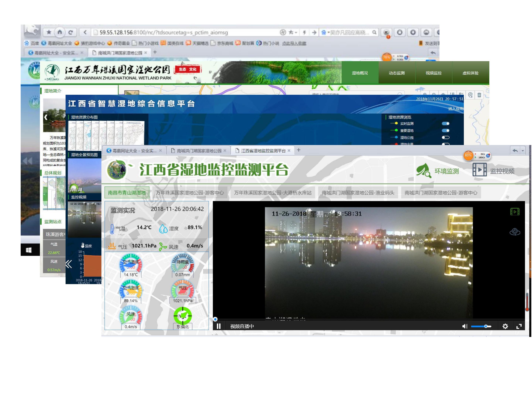Viewport: 532px width, 399px height.
Task: Open 猎豹游戏中心 bookmark
Action: [90, 43]
